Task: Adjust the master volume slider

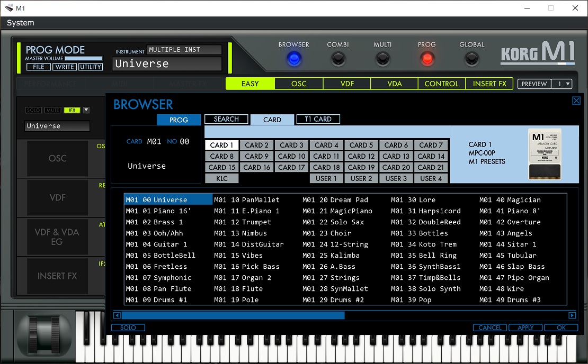Action: click(83, 58)
